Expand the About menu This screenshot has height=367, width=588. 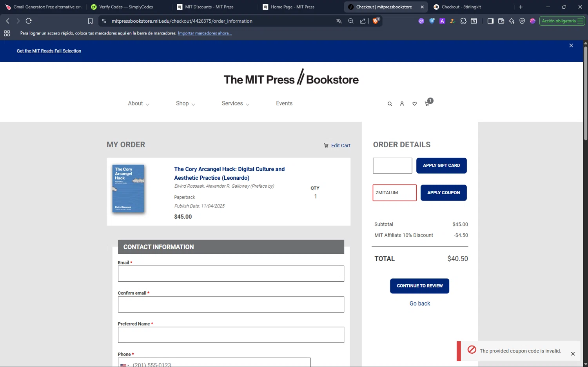[x=138, y=103]
